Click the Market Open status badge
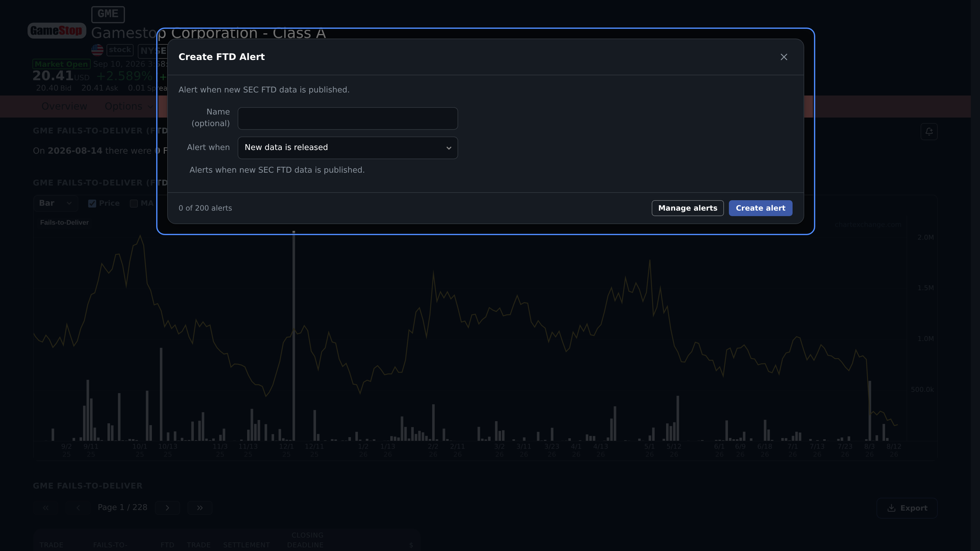Viewport: 980px width, 551px height. click(x=61, y=64)
